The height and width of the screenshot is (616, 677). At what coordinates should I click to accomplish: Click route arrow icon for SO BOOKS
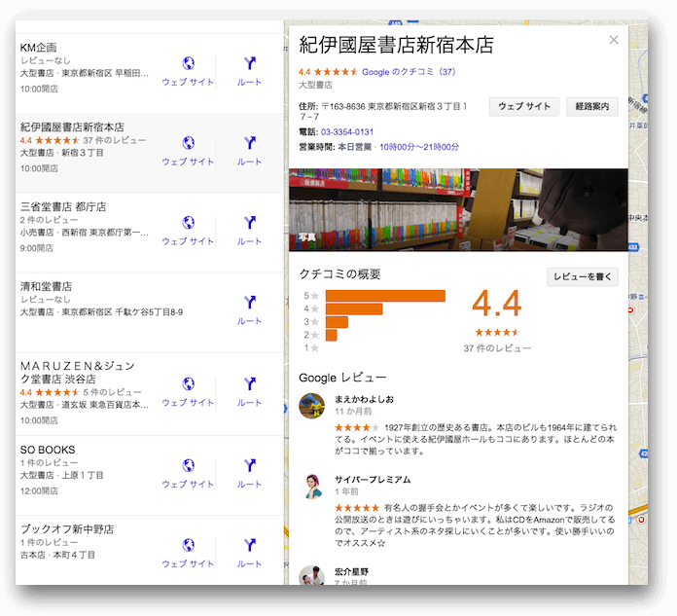click(250, 466)
